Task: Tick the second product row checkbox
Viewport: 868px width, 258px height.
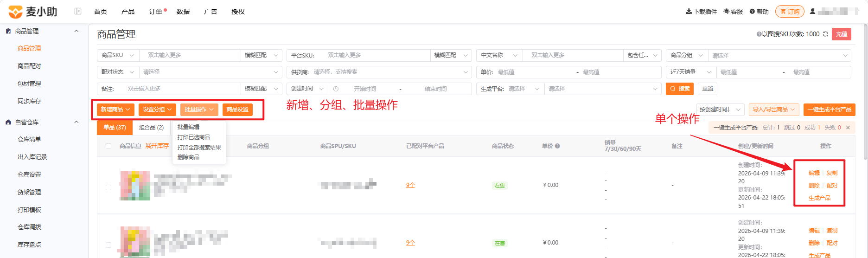Action: 108,245
